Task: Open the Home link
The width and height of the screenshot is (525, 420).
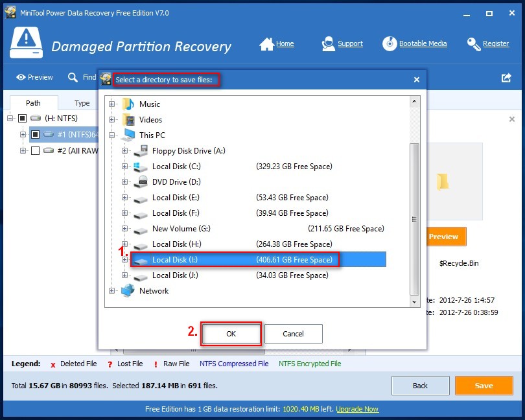Action: (x=285, y=44)
